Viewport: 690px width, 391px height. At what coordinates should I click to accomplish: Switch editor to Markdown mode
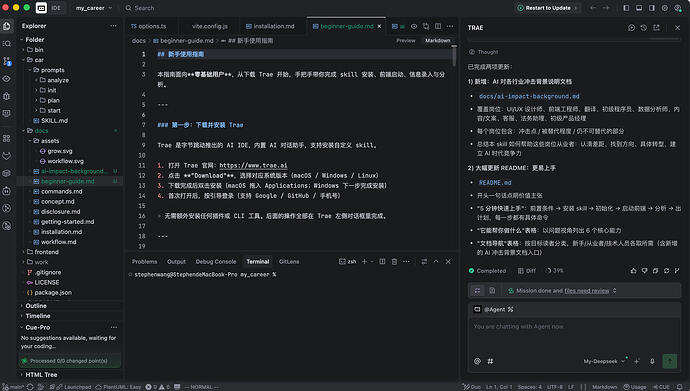tap(437, 40)
